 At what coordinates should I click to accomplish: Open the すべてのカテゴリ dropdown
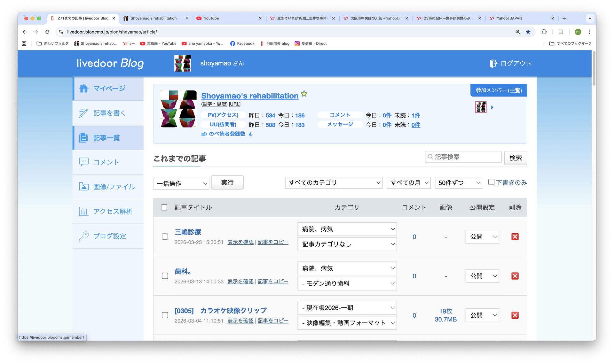[334, 182]
